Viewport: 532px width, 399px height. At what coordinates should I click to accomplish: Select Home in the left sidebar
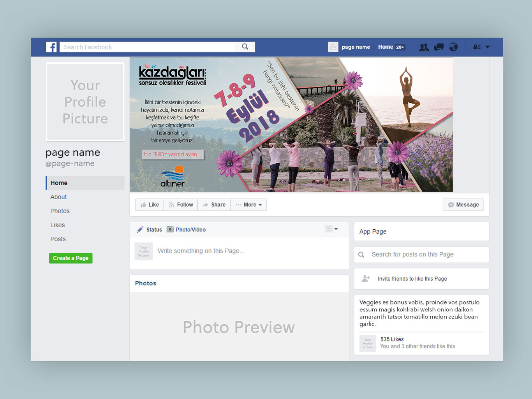click(x=85, y=183)
